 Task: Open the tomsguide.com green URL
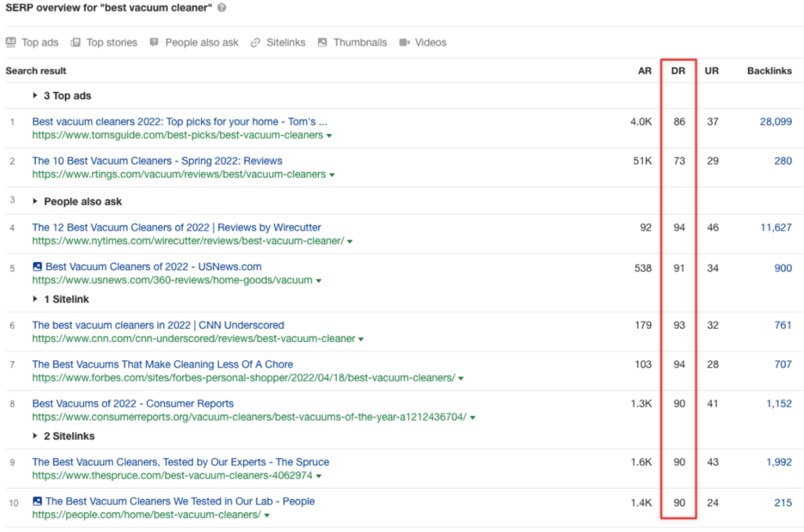coord(177,135)
